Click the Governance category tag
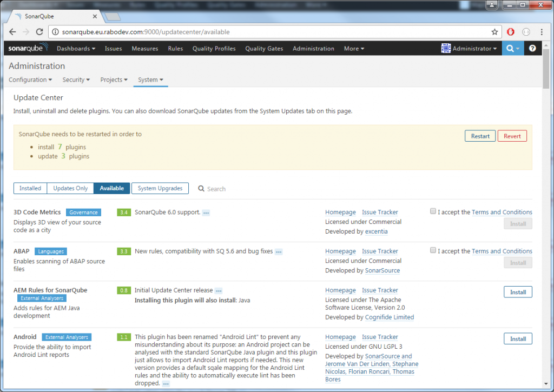Screen dimensions: 554x392 [x=83, y=212]
